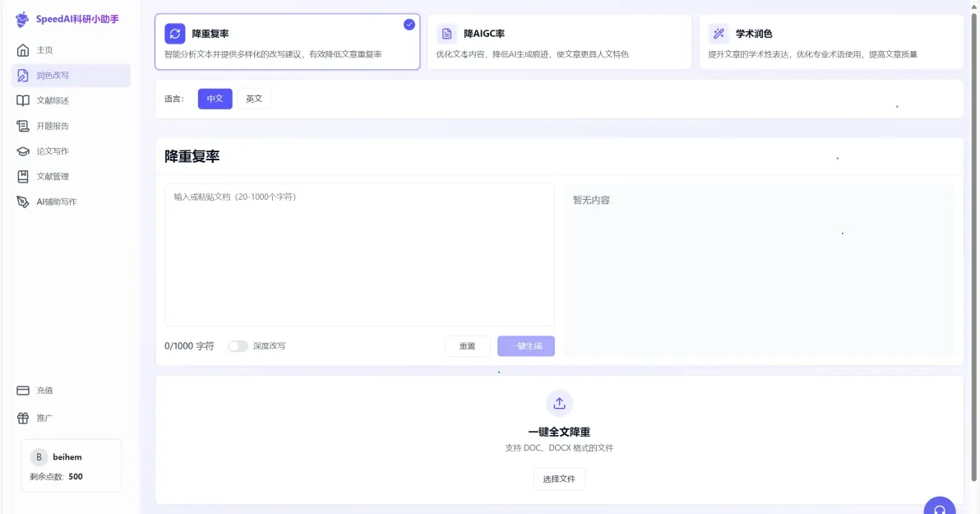This screenshot has height=514, width=980.
Task: Click the pen icon for AI辅助写作
Action: point(23,202)
